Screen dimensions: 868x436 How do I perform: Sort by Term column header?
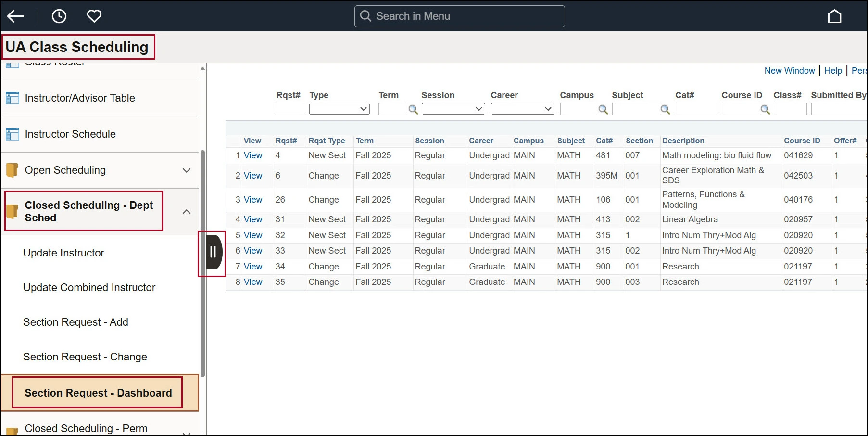click(x=365, y=141)
